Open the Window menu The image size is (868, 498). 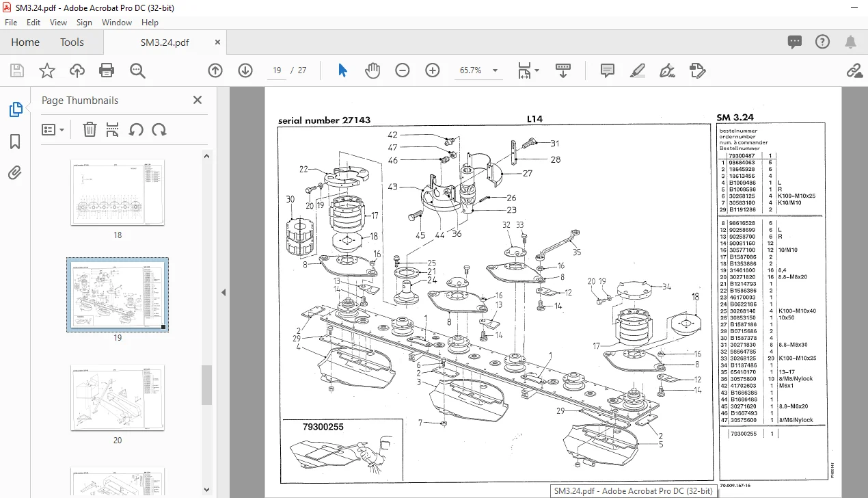[x=117, y=23]
